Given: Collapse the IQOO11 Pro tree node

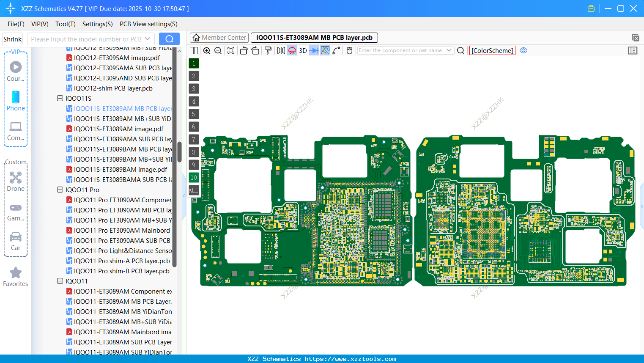Looking at the screenshot, I should (60, 190).
